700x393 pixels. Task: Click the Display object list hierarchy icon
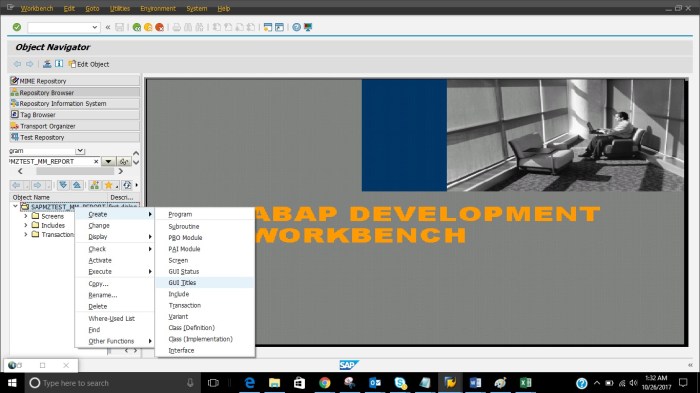[47, 64]
